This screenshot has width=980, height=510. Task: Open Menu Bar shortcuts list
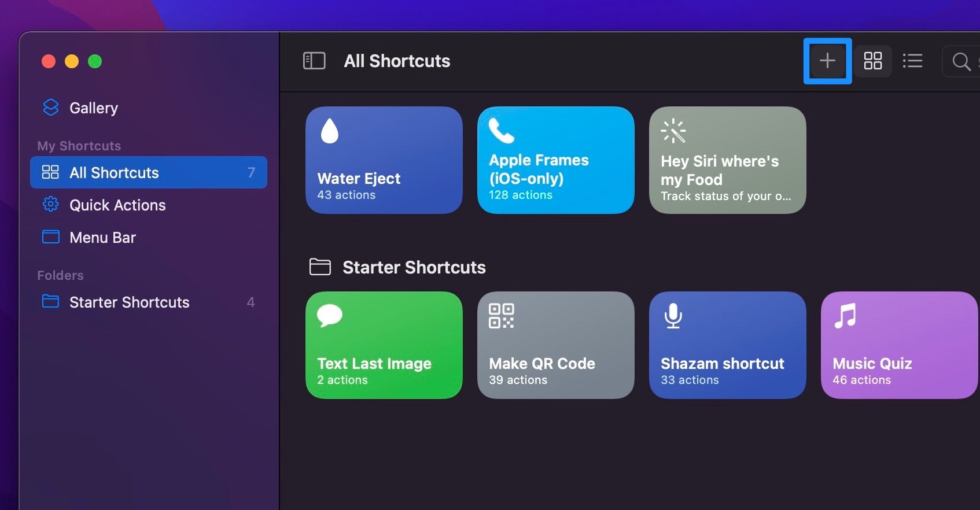[149, 237]
